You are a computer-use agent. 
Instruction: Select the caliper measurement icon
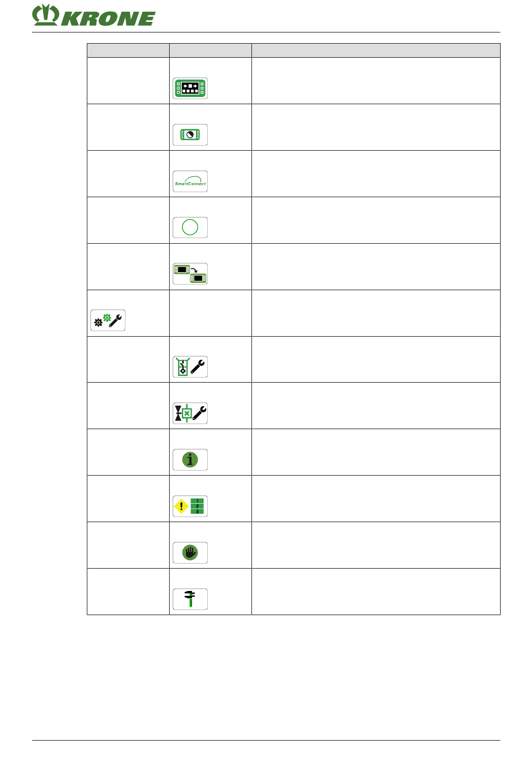pos(190,599)
